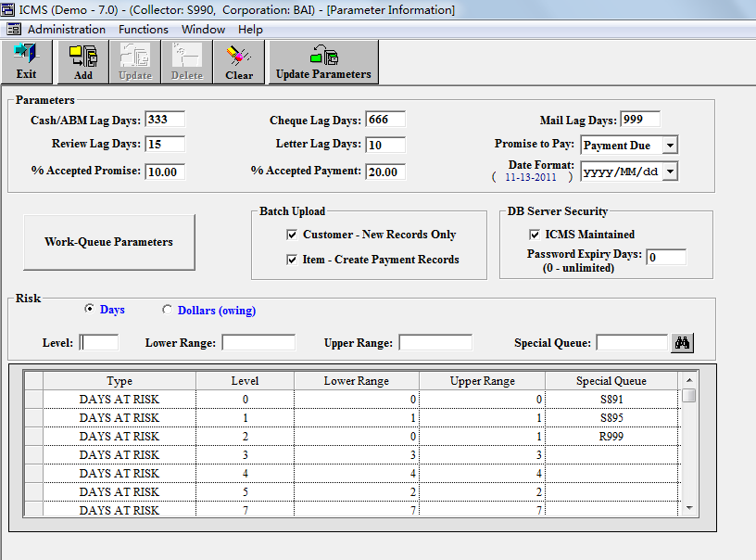756x560 pixels.
Task: Click the table vertical scrollbar thumb
Action: [x=689, y=396]
